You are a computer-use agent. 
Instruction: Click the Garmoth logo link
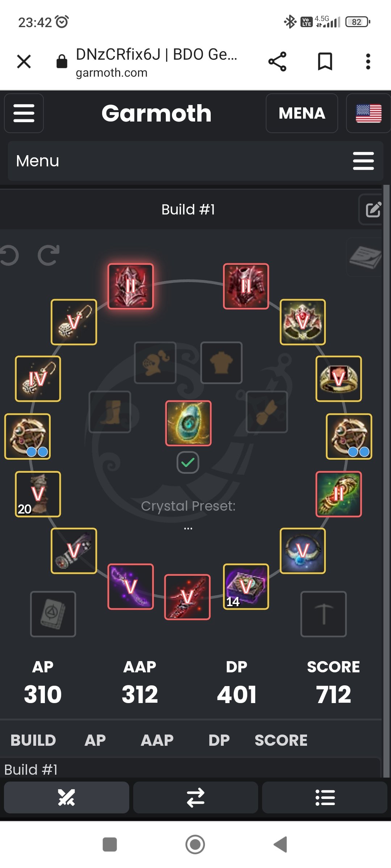click(156, 113)
